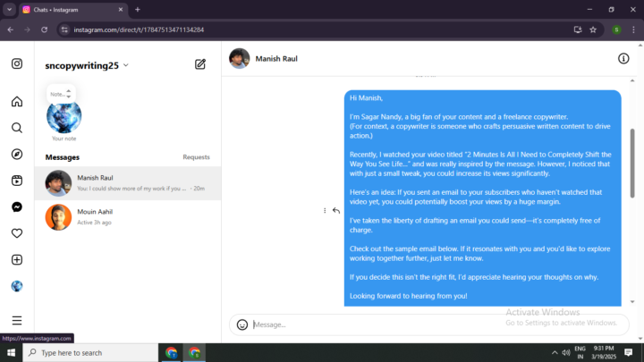Click the emoji picker in message box

coord(242,324)
